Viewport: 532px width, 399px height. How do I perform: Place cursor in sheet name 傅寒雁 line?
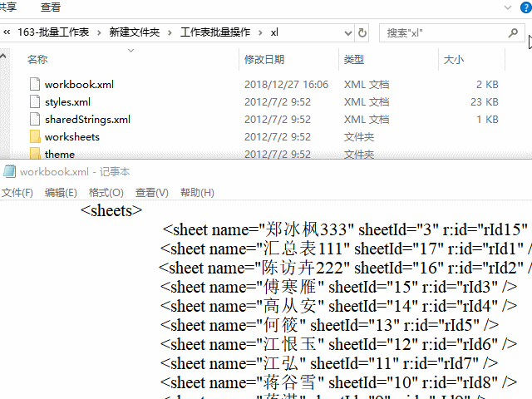click(338, 287)
